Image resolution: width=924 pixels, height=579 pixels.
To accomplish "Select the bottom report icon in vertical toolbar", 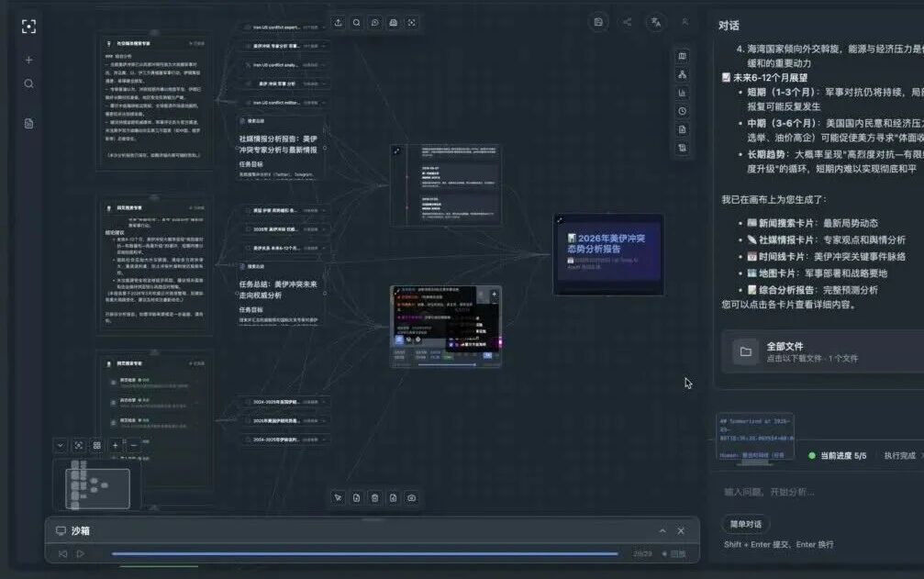I will tap(682, 148).
